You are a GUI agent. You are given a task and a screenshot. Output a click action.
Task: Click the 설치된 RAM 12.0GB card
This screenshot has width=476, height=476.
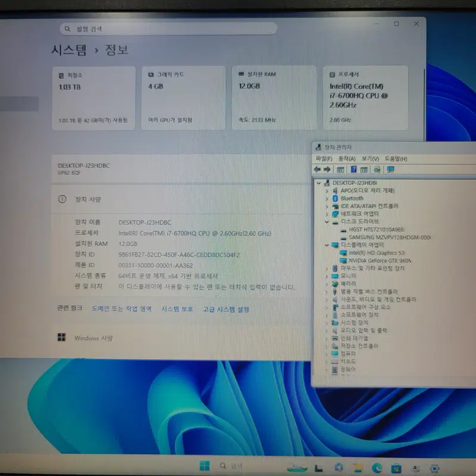point(274,98)
